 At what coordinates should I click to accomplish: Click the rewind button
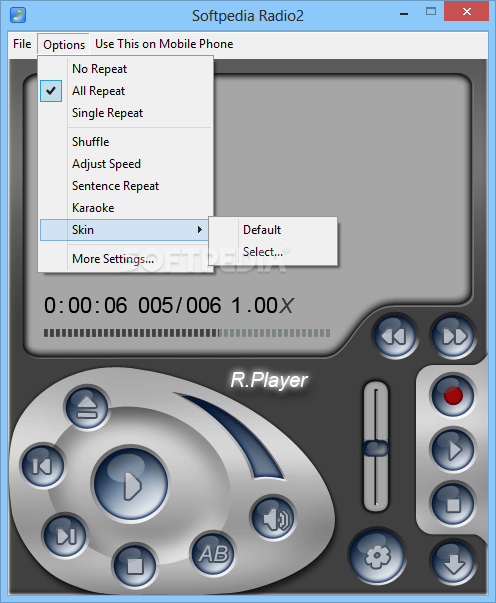pos(394,336)
